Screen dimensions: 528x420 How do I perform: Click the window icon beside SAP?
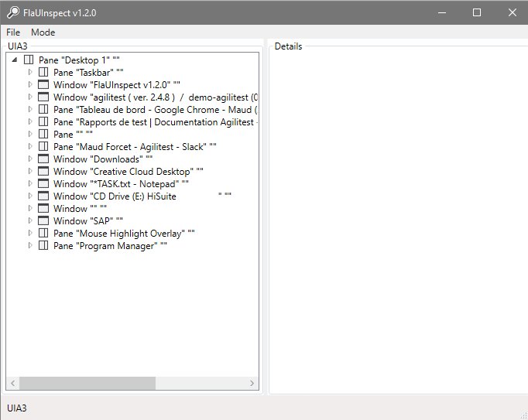[x=43, y=220]
